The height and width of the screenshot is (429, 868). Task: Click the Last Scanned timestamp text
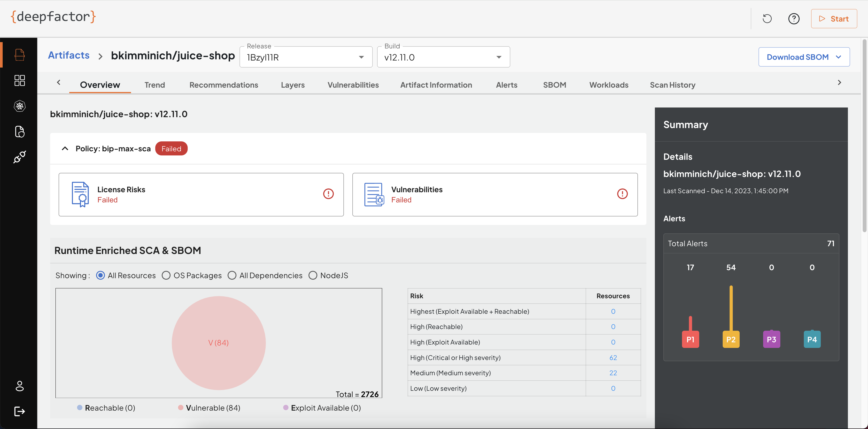tap(725, 191)
